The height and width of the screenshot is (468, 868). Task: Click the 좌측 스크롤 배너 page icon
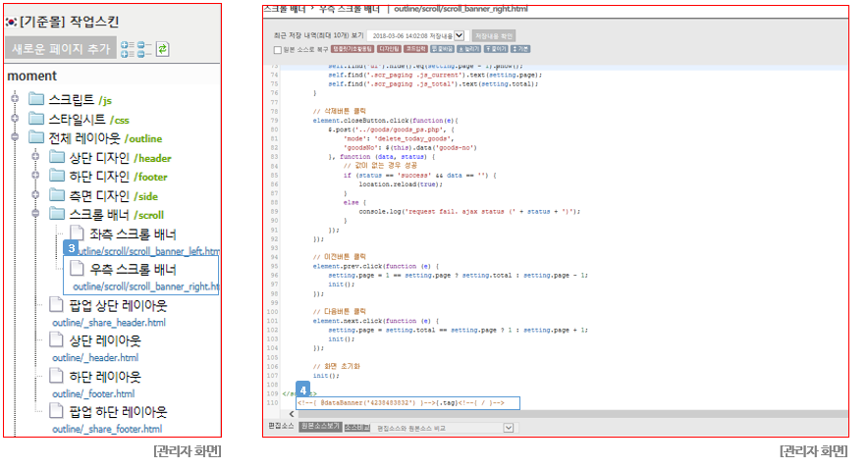coord(77,233)
